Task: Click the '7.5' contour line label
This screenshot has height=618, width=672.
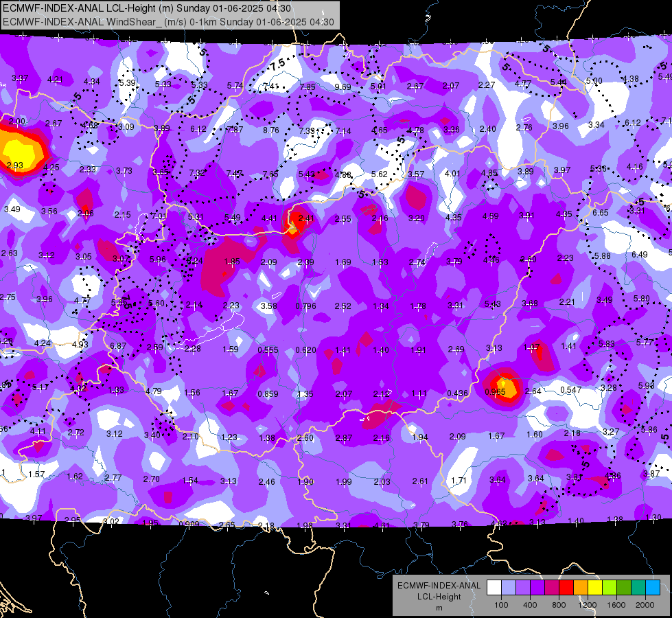Action: click(x=277, y=65)
